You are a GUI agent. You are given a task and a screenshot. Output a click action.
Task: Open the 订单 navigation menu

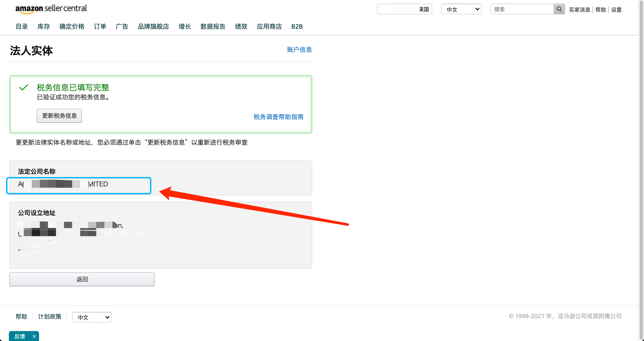pos(100,26)
